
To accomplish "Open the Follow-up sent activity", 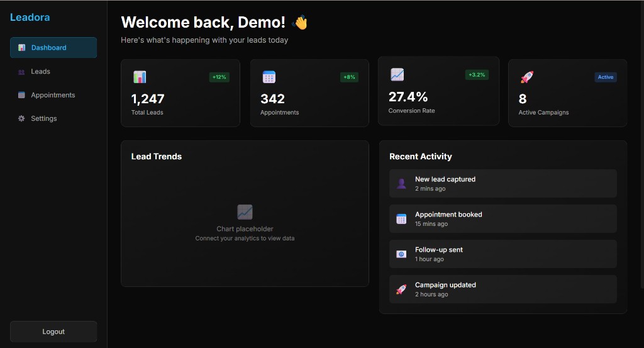I will point(502,254).
